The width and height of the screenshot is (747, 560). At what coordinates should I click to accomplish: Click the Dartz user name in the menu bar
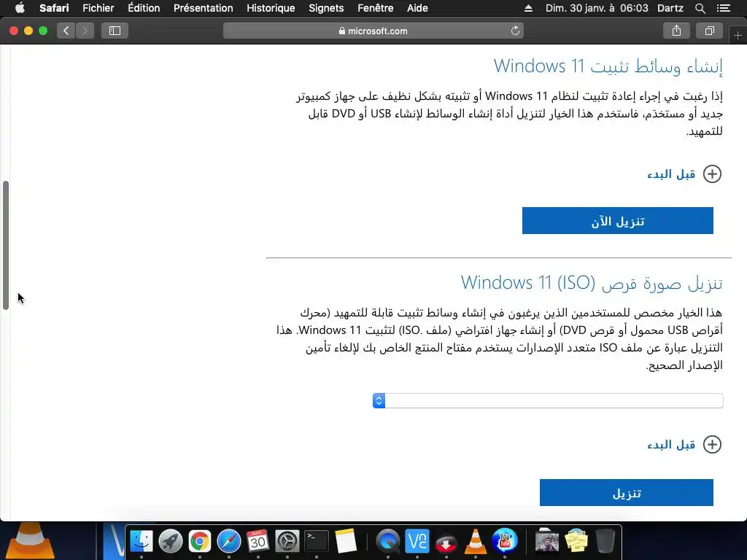point(670,8)
